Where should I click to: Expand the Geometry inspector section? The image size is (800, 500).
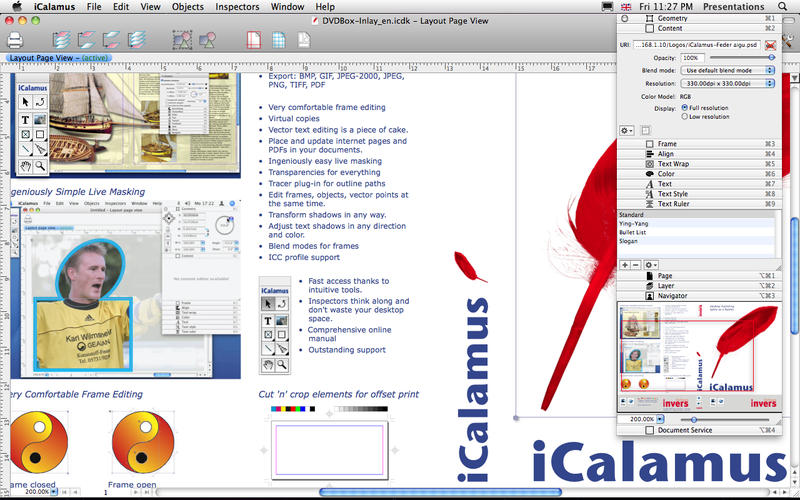698,18
